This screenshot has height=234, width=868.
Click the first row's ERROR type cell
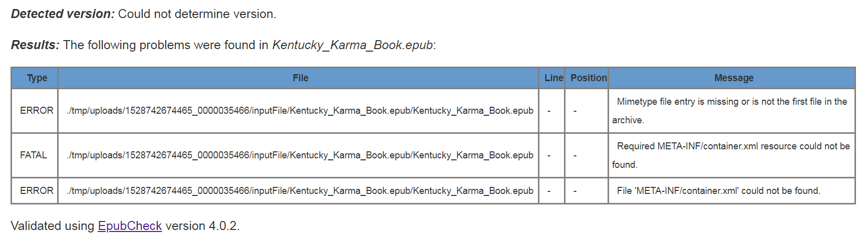pos(37,111)
